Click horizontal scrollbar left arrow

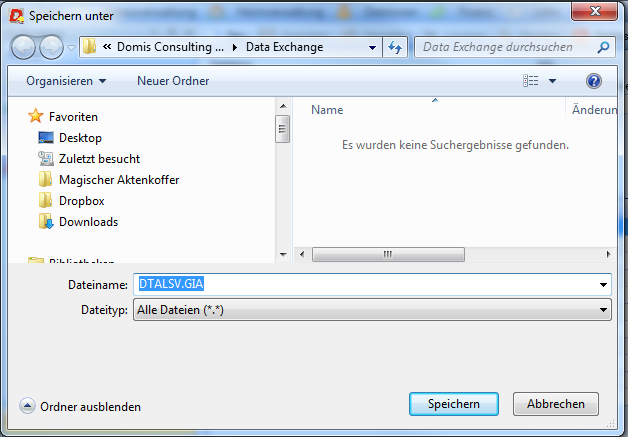click(302, 254)
